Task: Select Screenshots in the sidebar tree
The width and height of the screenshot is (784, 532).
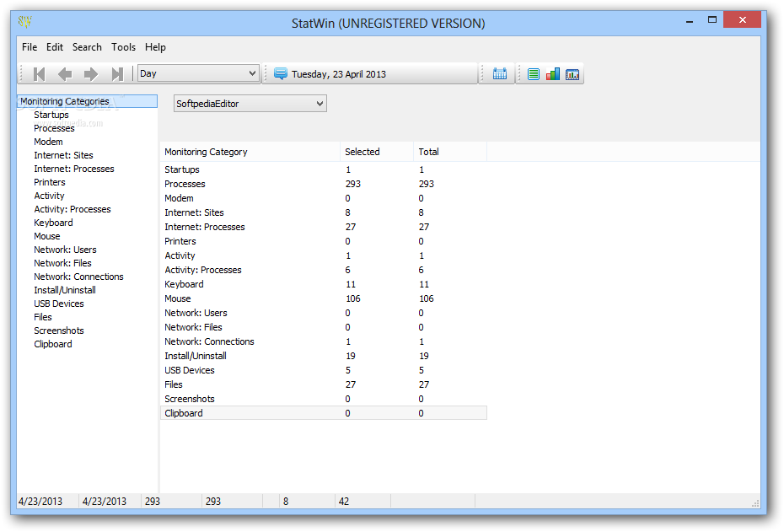Action: tap(59, 331)
